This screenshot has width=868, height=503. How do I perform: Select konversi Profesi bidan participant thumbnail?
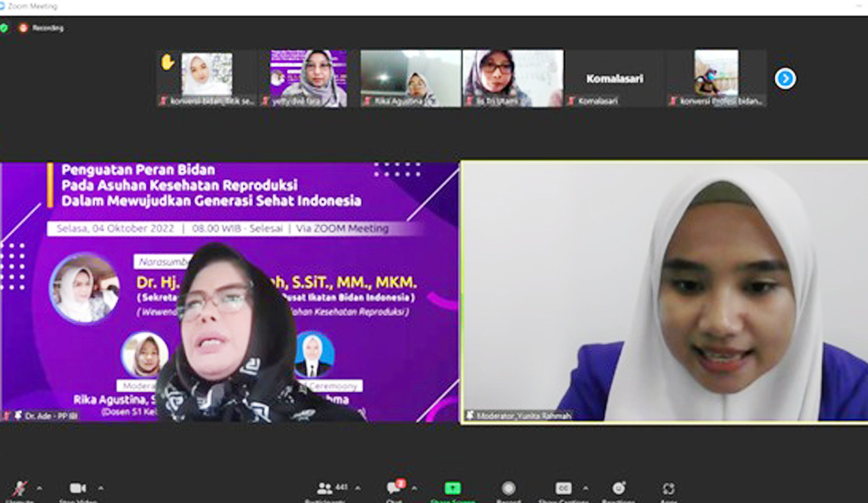coord(716,78)
